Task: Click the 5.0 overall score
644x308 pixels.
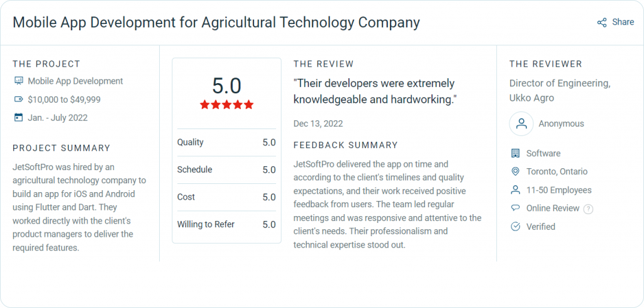Action: coord(226,85)
